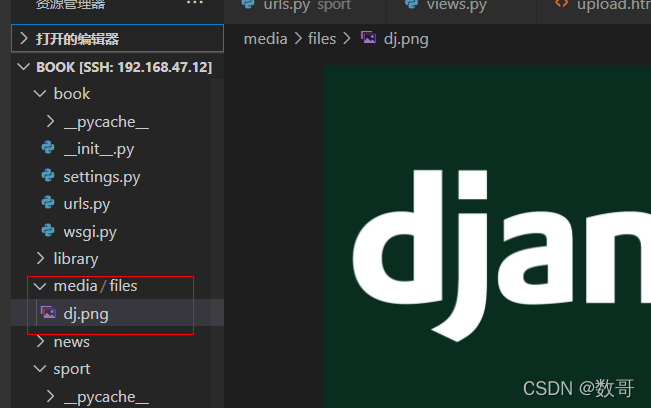
Task: Click media in the breadcrumb path
Action: tap(266, 39)
